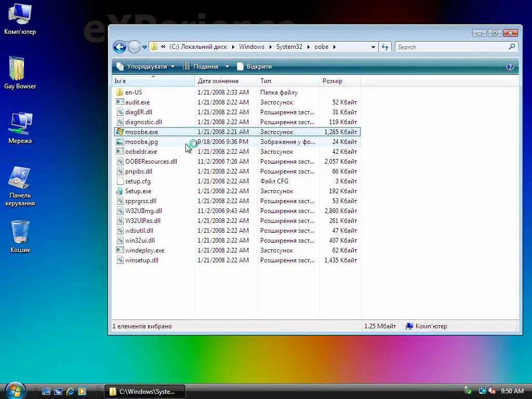Click C:\Windows\Syste... taskbar button
This screenshot has width=532, height=399.
pyautogui.click(x=145, y=392)
